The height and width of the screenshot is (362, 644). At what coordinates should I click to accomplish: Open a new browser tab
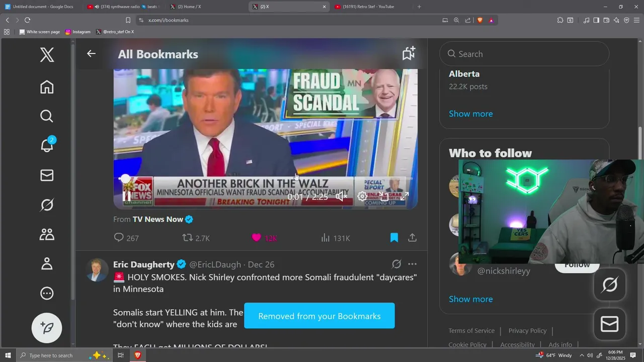coord(419,7)
